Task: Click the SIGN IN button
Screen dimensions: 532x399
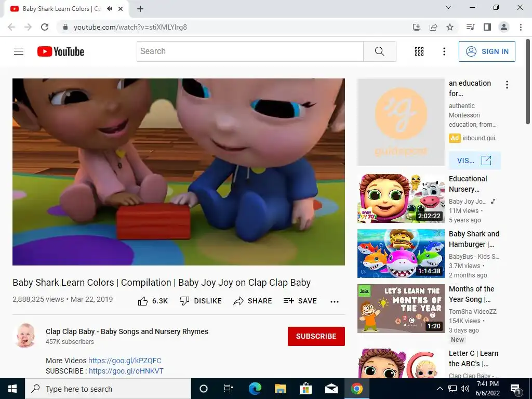Action: [x=487, y=51]
